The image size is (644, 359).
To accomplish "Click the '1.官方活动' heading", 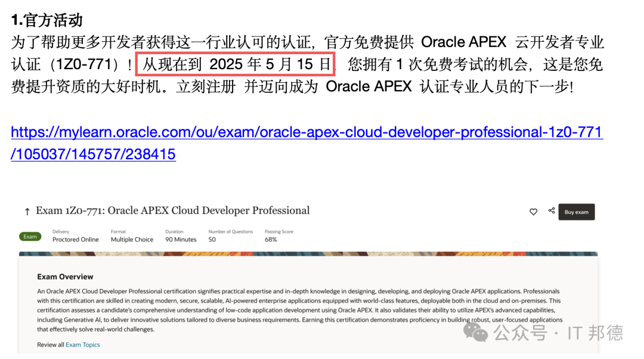I will (x=47, y=20).
